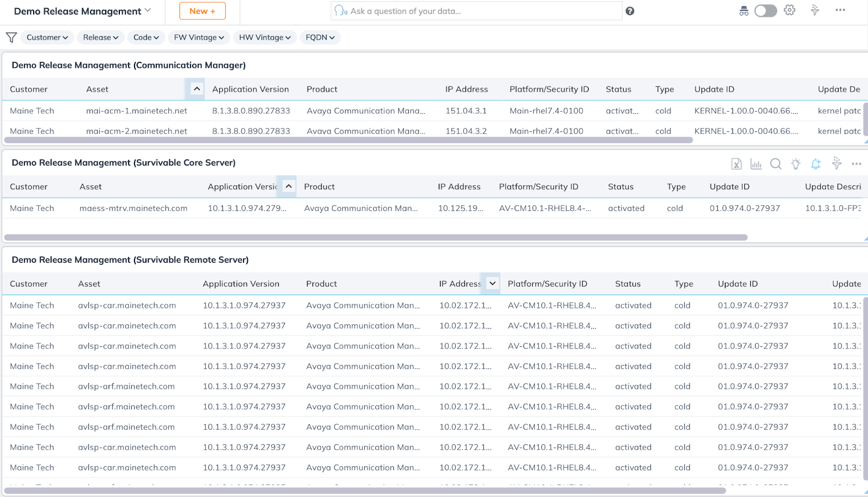Toggle the Application Version sort in Core Server table
The image size is (868, 497).
tap(288, 186)
